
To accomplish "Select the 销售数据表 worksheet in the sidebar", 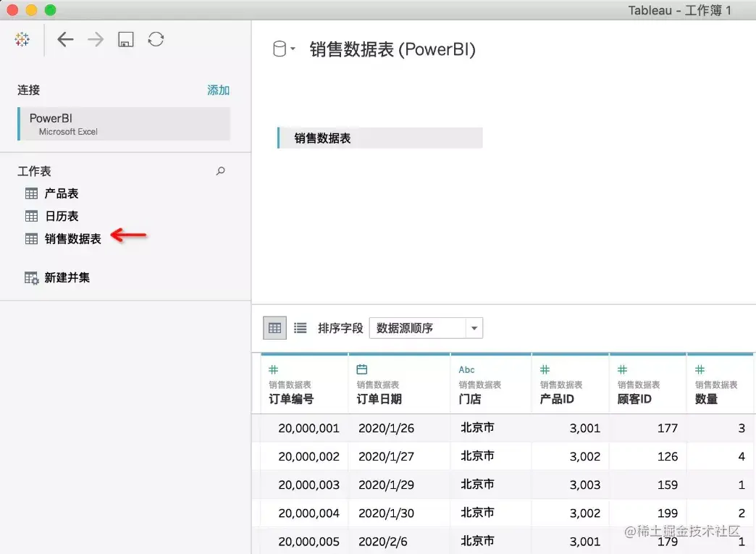I will pos(73,239).
